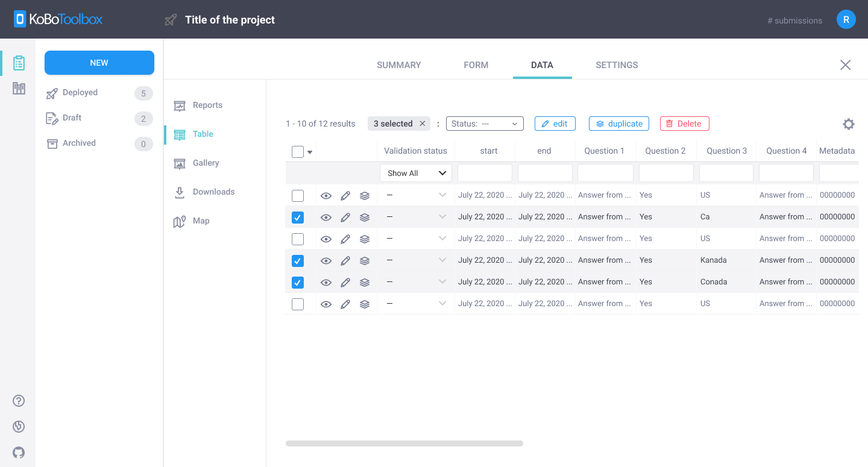Toggle the select-all checkbox in the header
Screen dimensions: 868x467
pos(297,151)
